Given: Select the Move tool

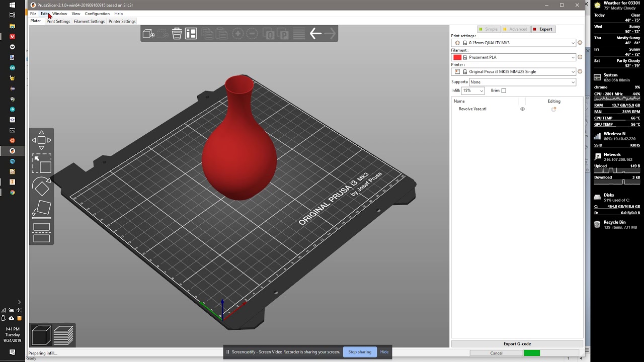Looking at the screenshot, I should pos(42,140).
